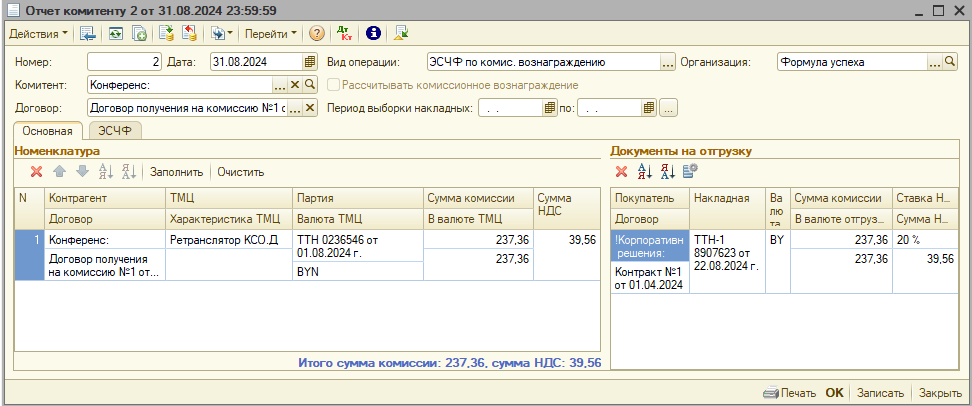
Task: Click the blue info icon in toolbar
Action: point(373,33)
